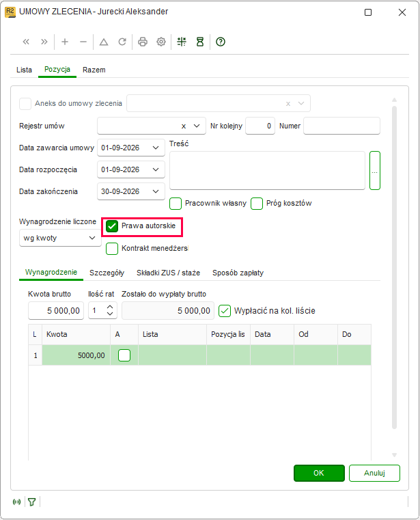Open Składki ZUS / staże sub-tab
Screen dimensions: 420x520
169,273
